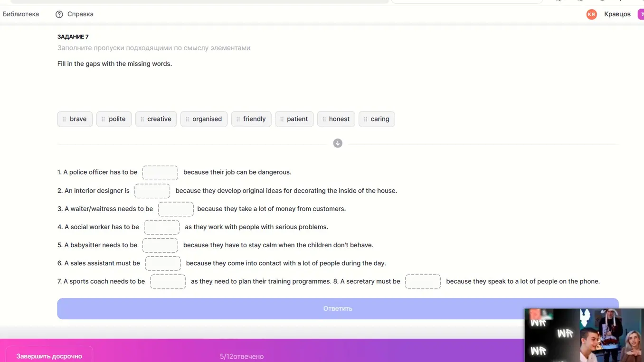Click the sports coach sentence gap
Viewport: 644px width, 362px height.
click(168, 282)
